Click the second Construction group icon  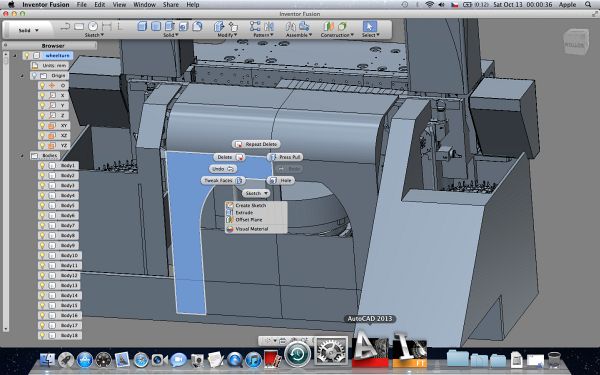pos(342,26)
